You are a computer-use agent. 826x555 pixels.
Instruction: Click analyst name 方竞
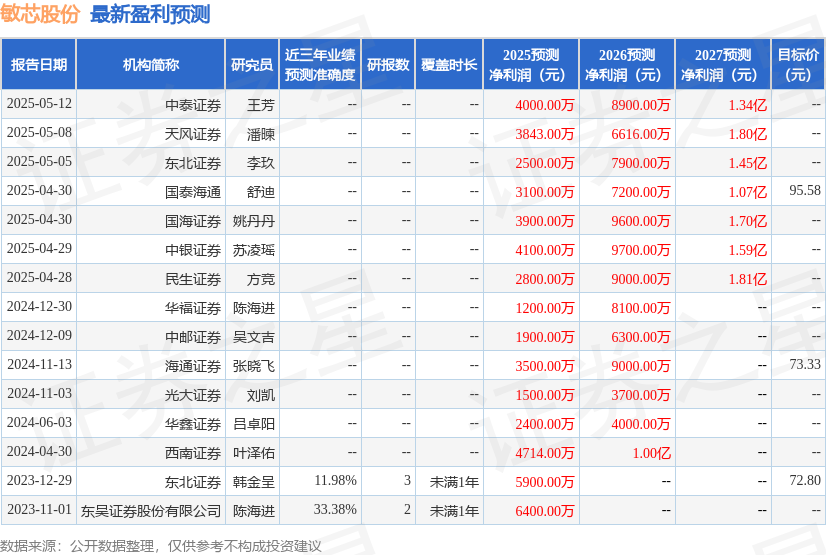[261, 279]
